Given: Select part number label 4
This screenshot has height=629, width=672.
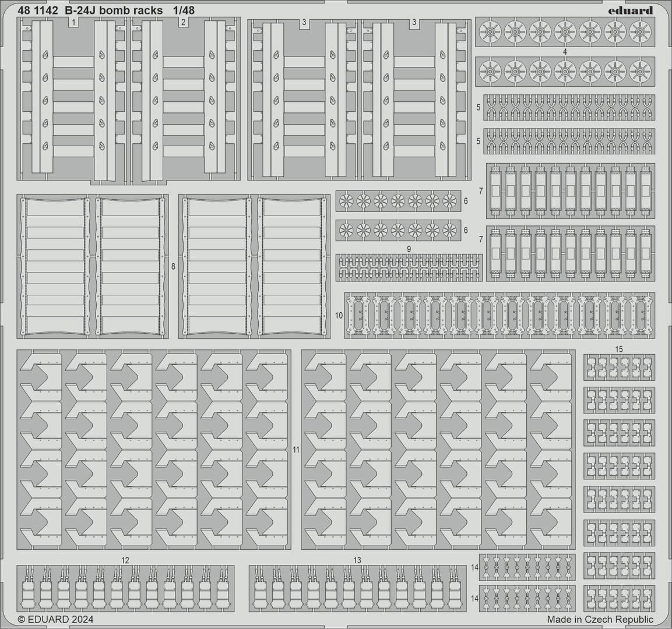Looking at the screenshot, I should pyautogui.click(x=565, y=52).
